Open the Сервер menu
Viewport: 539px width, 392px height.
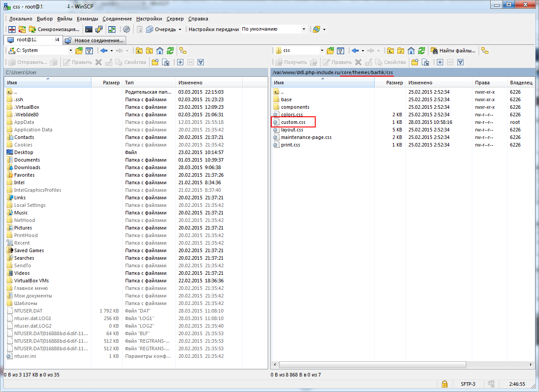pyautogui.click(x=175, y=19)
